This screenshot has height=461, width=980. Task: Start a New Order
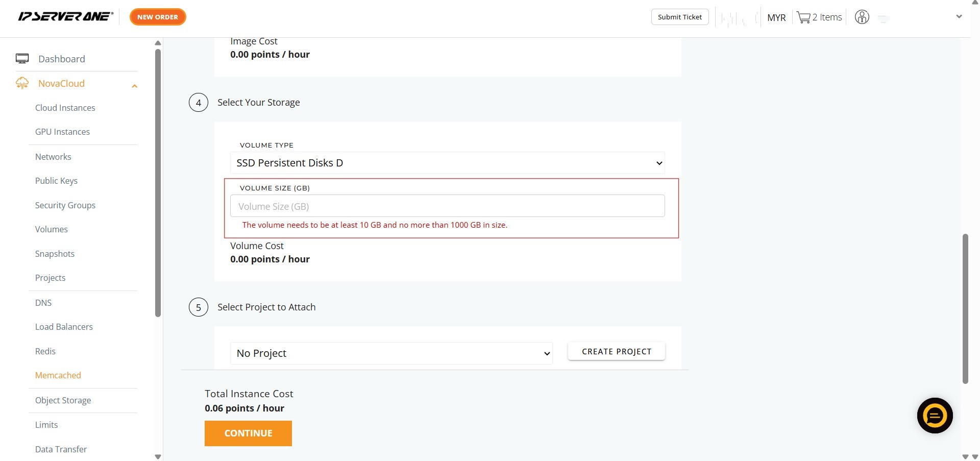[158, 17]
